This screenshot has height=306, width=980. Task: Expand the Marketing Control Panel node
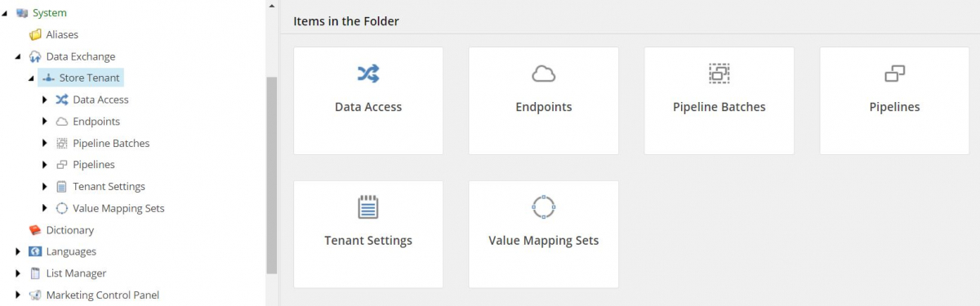[18, 295]
